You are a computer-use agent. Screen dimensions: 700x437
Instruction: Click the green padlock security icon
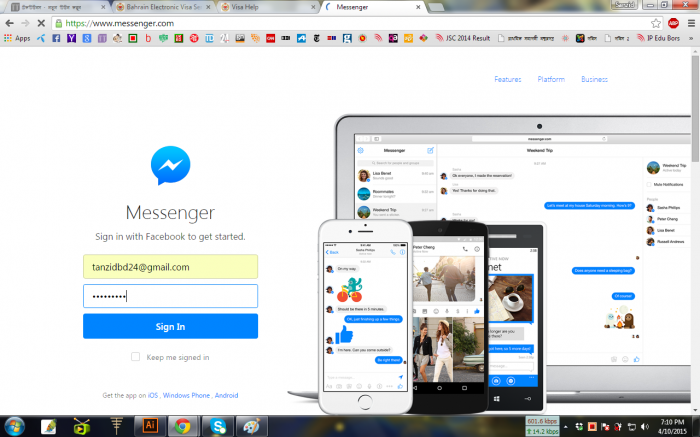(x=58, y=23)
